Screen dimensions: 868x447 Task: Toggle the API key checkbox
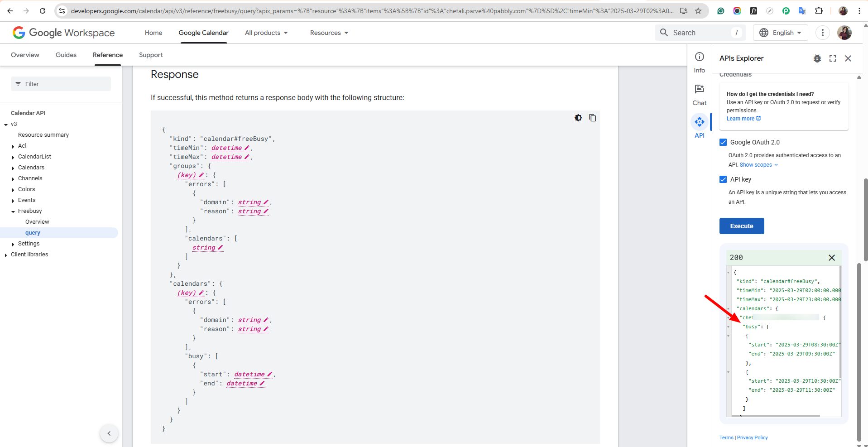(723, 179)
